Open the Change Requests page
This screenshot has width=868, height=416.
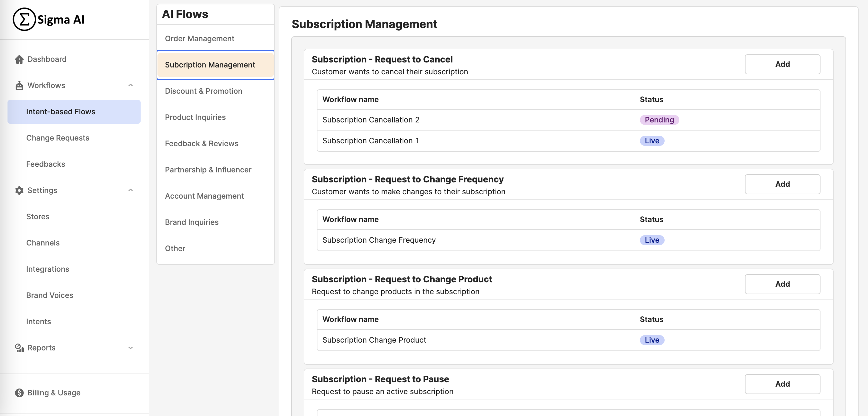point(57,138)
